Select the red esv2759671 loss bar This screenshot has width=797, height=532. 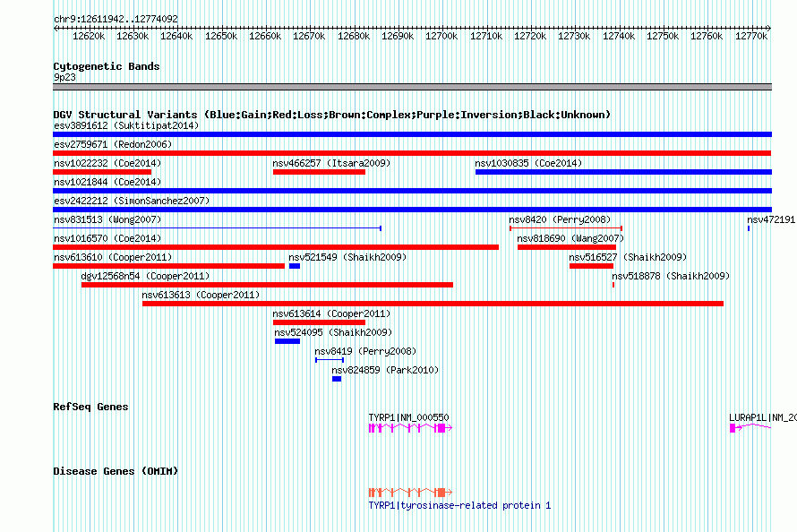point(412,153)
